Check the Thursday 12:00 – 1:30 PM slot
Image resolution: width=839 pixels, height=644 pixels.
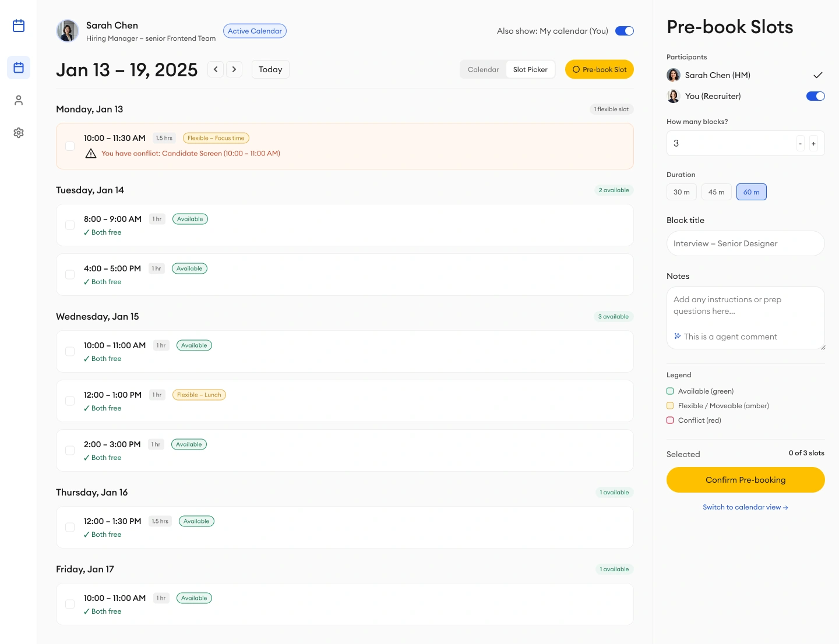point(70,527)
